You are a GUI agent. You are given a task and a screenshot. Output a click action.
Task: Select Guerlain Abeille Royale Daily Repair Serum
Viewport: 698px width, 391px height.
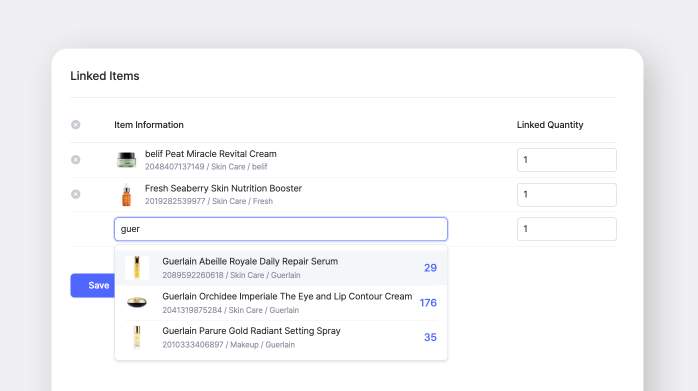click(x=281, y=268)
